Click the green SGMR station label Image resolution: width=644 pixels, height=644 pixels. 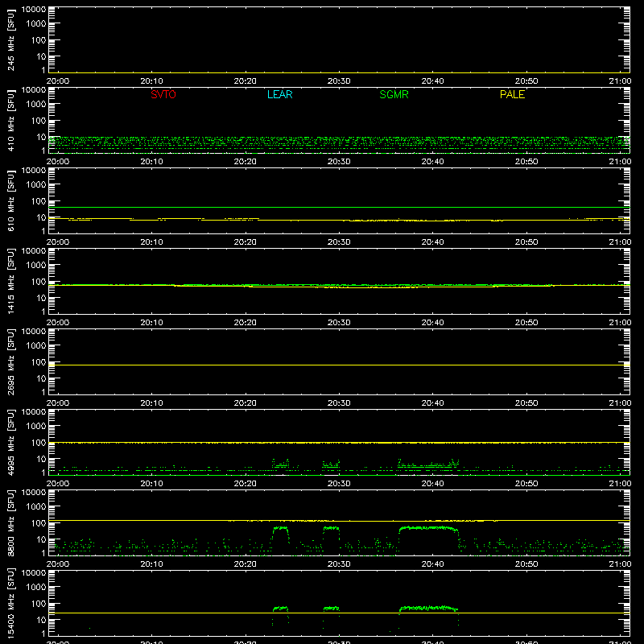pos(394,94)
